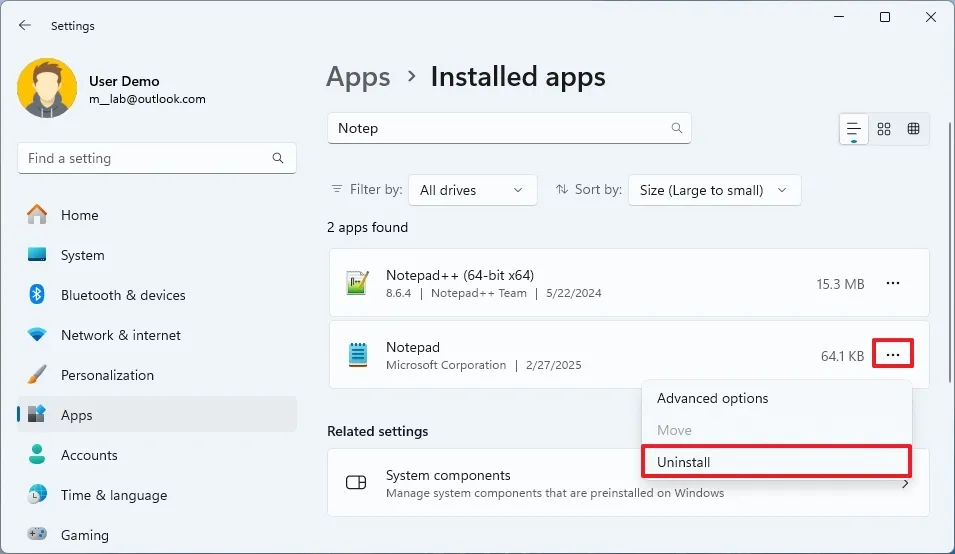Screen dimensions: 955x554
Task: Choose Uninstall from the context menu
Action: [777, 462]
